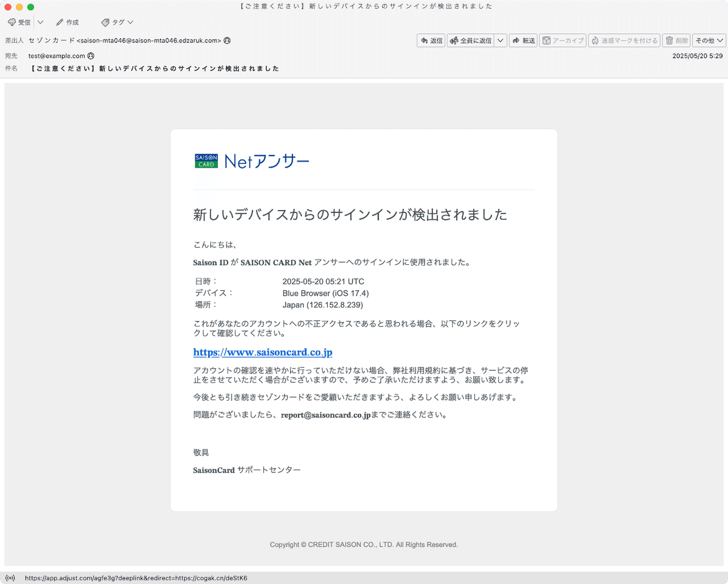The width and height of the screenshot is (728, 584).
Task: Click the 受信 (Get Messages) button
Action: 19,22
